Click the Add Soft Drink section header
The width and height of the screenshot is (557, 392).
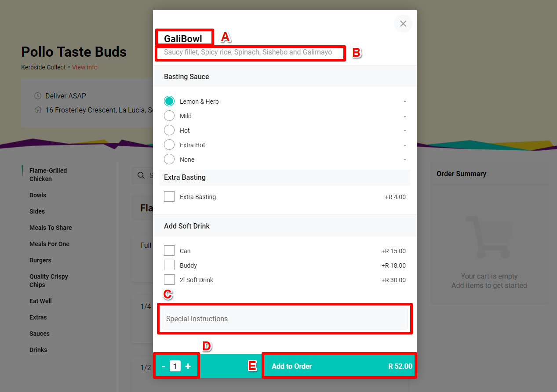[x=187, y=226]
